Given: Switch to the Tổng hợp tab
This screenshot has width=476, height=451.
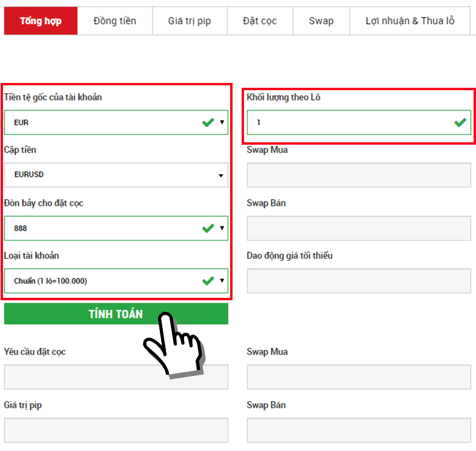Looking at the screenshot, I should (x=41, y=21).
